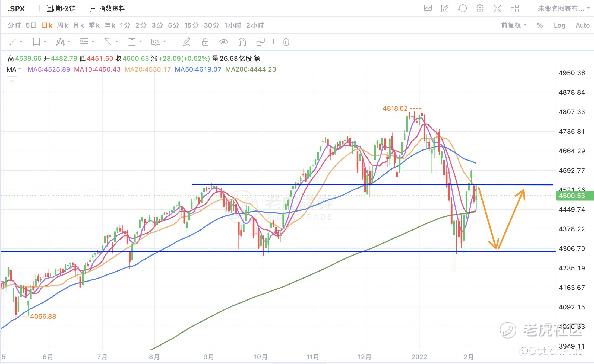594x364 pixels.
Task: Expand the line tool options arrow
Action: pyautogui.click(x=21, y=42)
